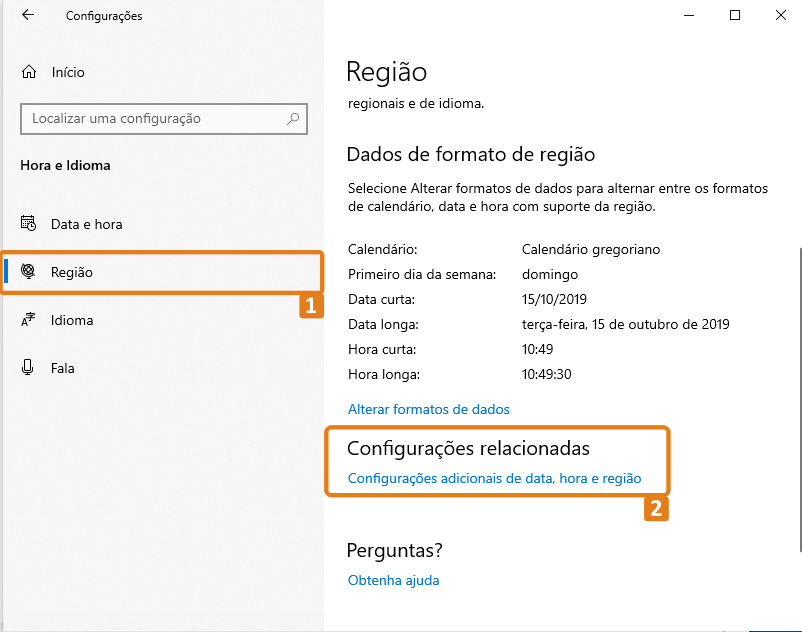Screen dimensions: 802x632
Task: Click the vertical scrollbar thumb
Action: coord(798,400)
